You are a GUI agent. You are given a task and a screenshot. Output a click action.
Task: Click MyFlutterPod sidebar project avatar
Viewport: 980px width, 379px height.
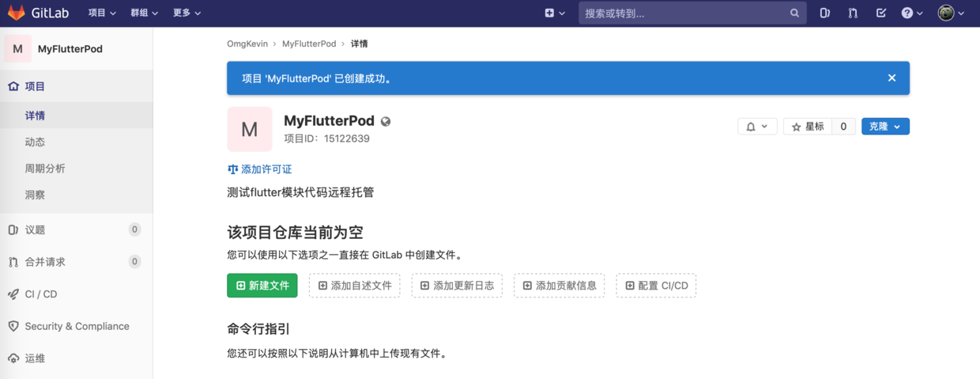(x=17, y=48)
